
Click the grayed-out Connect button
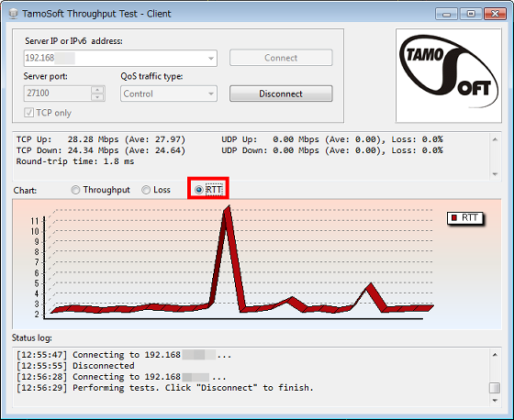[x=281, y=58]
